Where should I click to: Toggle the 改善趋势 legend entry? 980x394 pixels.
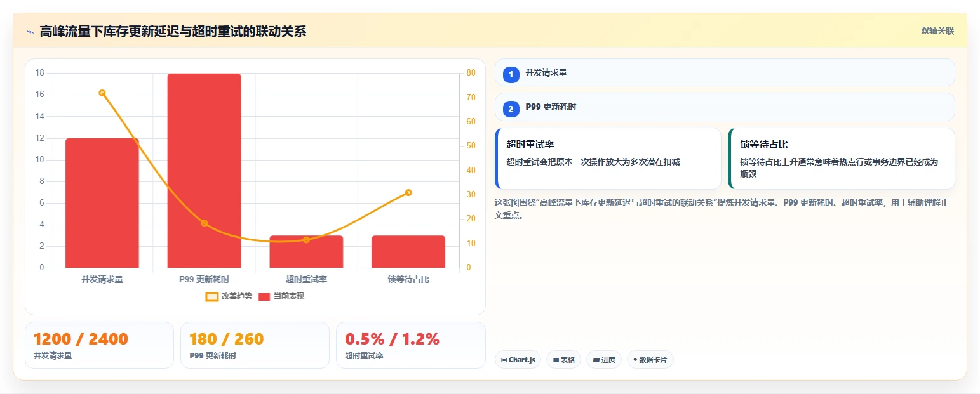pos(229,296)
